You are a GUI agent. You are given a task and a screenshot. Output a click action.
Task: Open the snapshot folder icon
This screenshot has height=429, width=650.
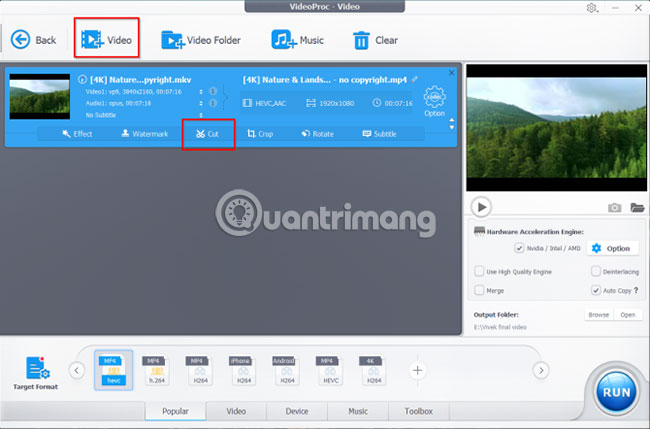637,207
